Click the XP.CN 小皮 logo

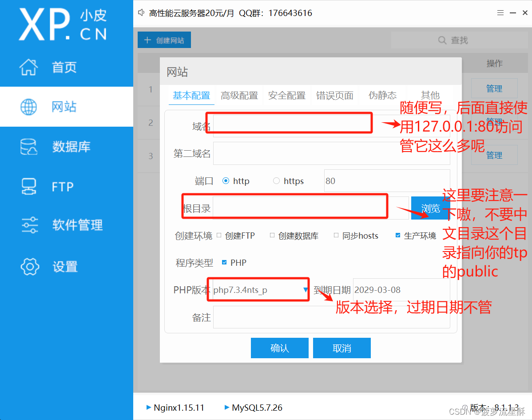point(63,24)
